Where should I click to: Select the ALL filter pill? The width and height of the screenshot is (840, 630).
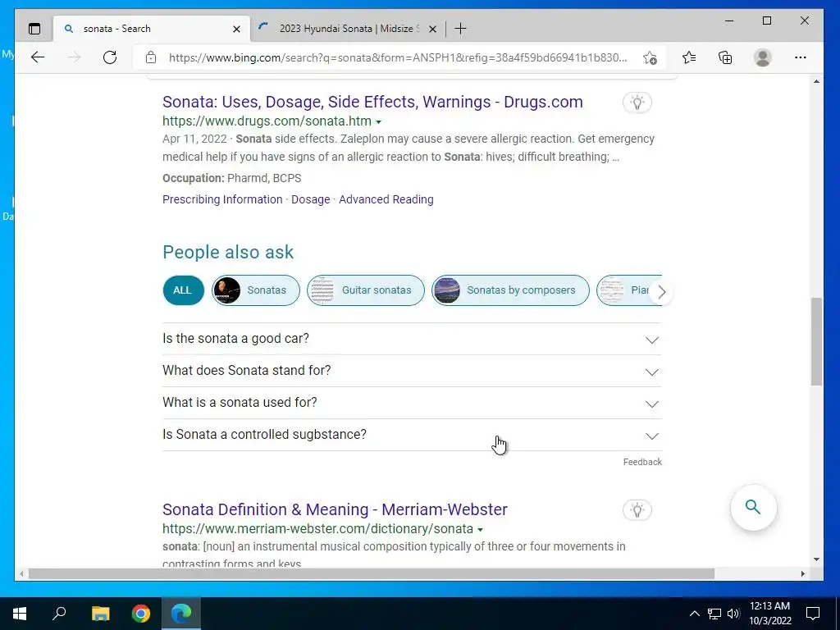183,290
